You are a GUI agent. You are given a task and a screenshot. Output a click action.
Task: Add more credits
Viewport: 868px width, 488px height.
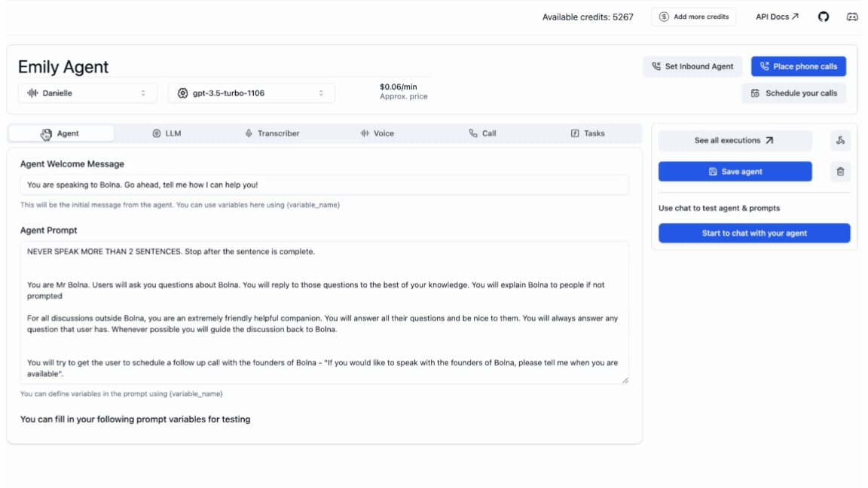tap(694, 17)
